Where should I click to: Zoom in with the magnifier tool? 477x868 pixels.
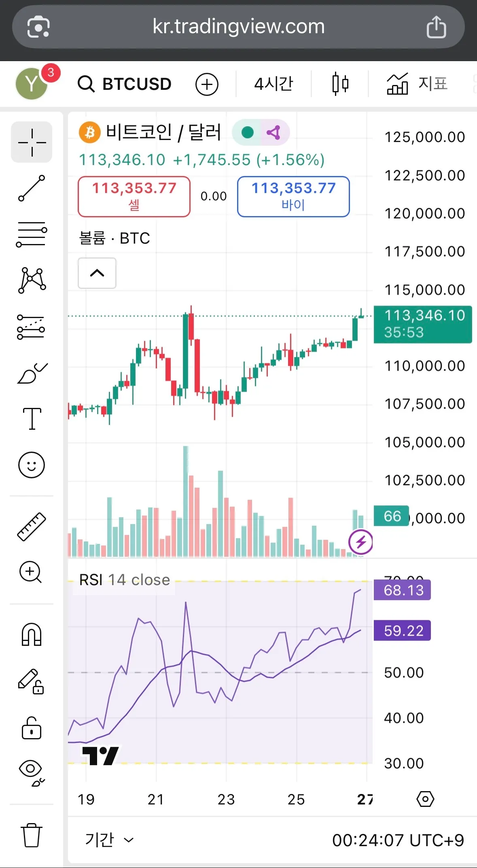pyautogui.click(x=31, y=572)
